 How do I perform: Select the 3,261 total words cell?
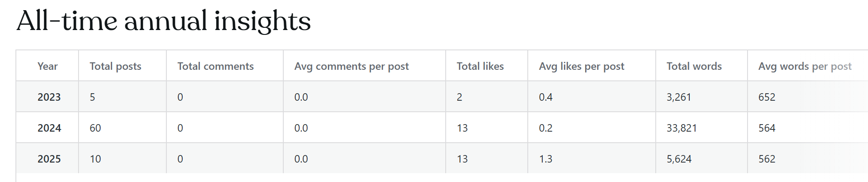679,97
